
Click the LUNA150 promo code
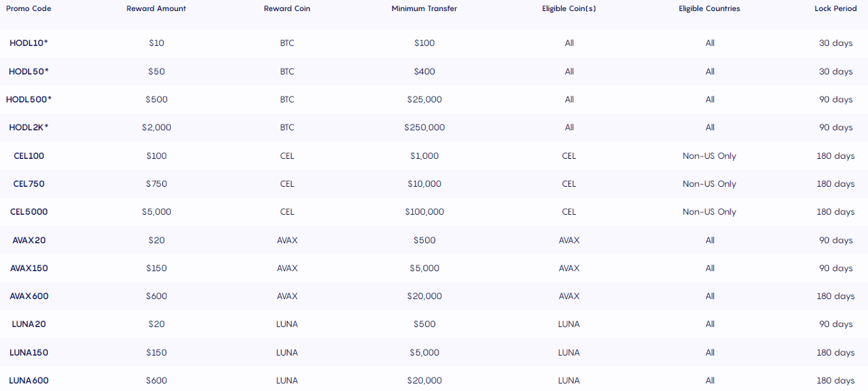(29, 353)
